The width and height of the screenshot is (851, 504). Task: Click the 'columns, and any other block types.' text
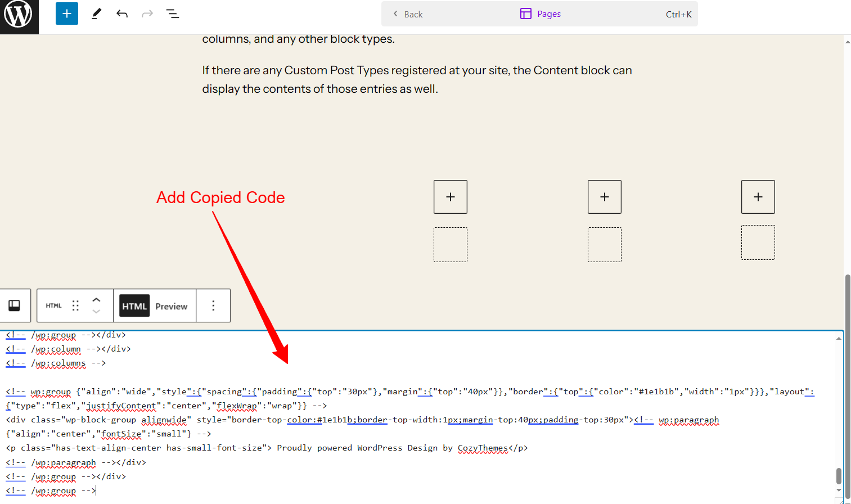(x=298, y=39)
